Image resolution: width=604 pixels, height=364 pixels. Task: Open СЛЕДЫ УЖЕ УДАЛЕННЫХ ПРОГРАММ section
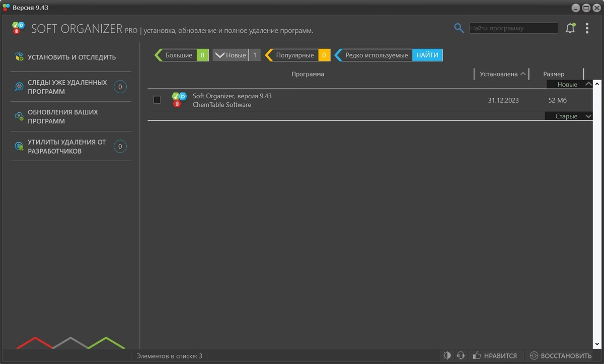pos(71,87)
